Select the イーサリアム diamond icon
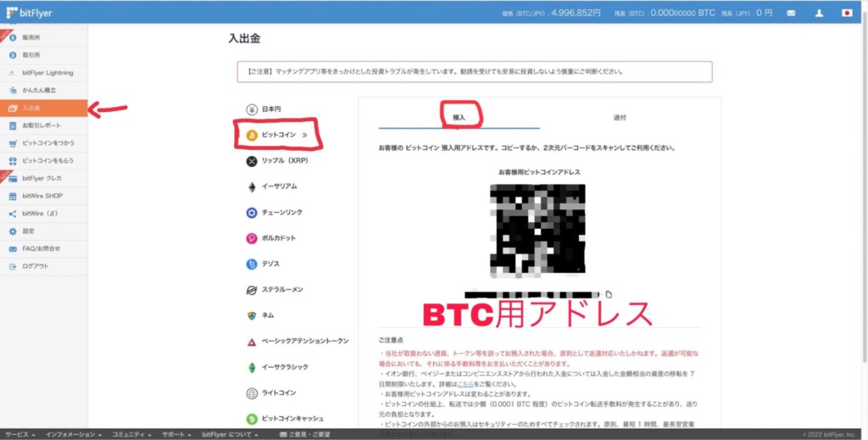Screen dimensions: 868x440 coord(252,187)
